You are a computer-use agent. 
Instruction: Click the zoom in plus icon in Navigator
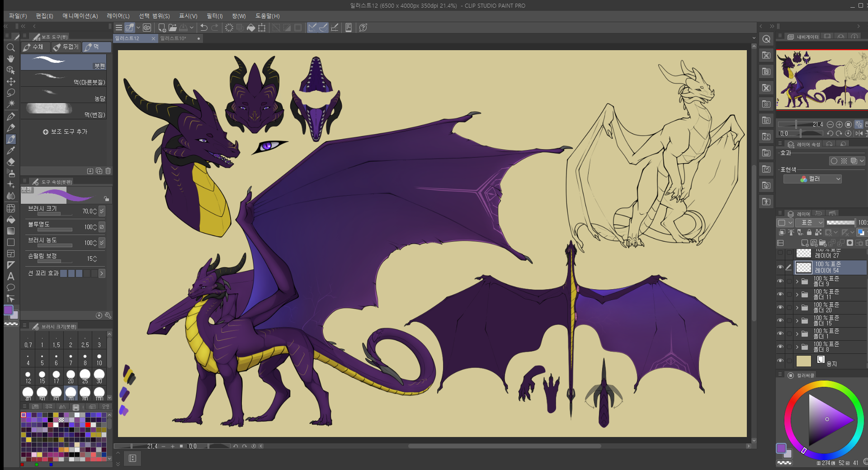click(839, 124)
